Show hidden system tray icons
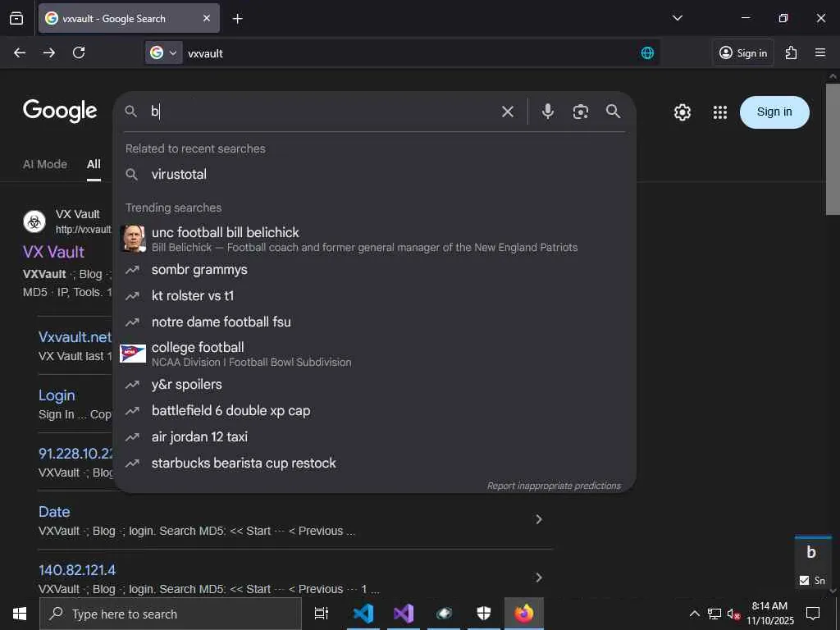 [x=694, y=614]
